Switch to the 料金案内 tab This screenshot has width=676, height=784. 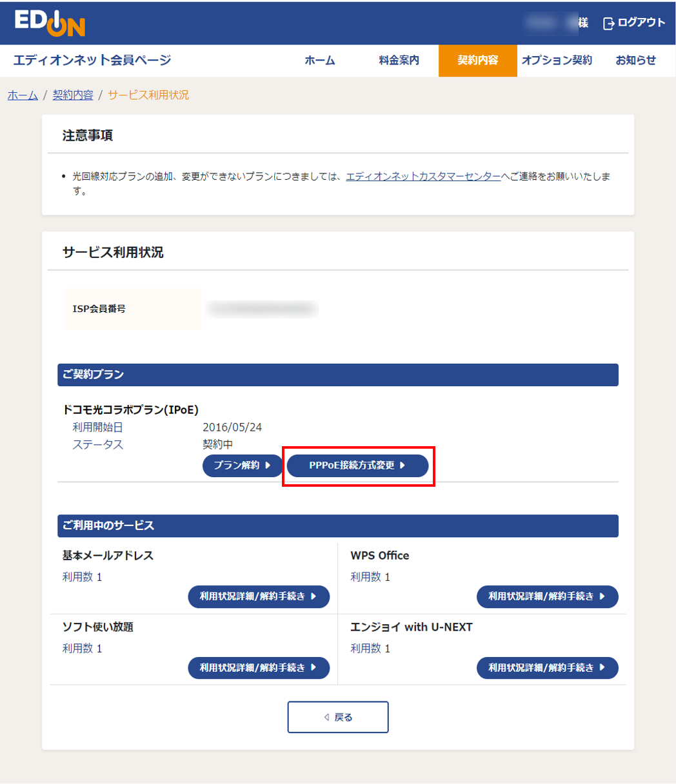399,61
